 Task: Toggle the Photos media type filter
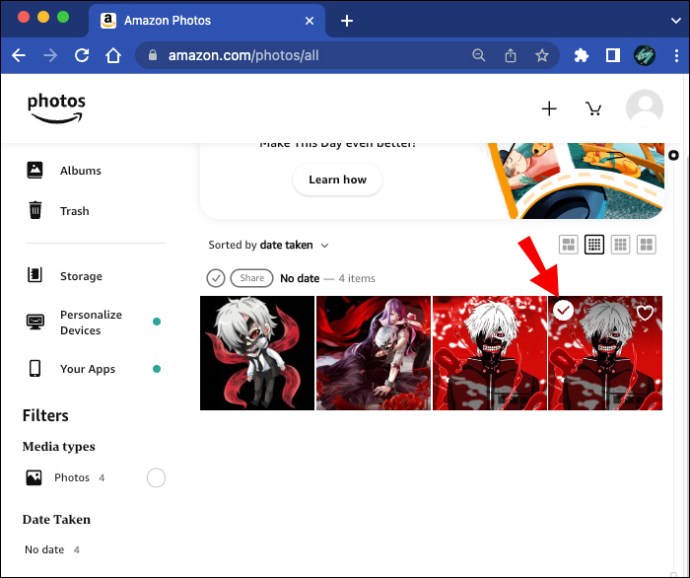click(156, 478)
